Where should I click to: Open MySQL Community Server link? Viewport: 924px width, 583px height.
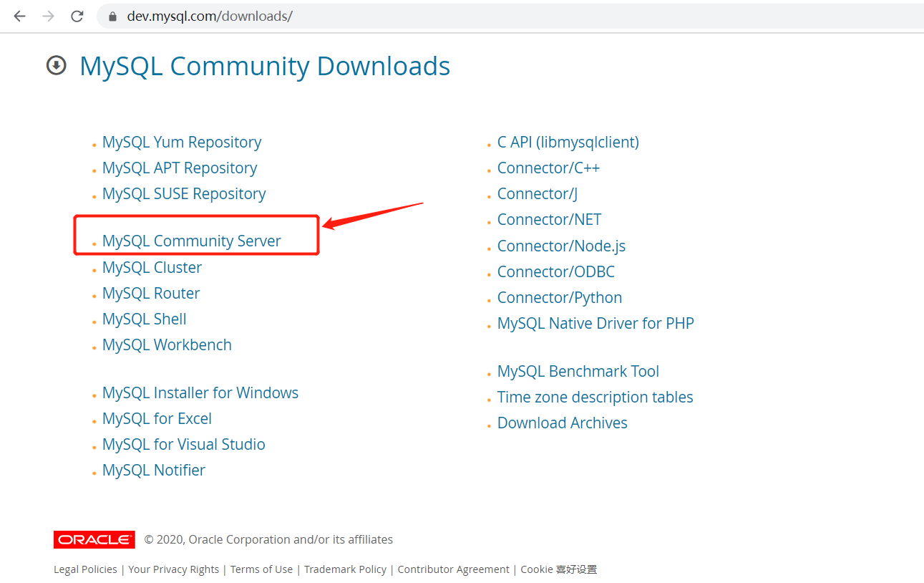[192, 241]
